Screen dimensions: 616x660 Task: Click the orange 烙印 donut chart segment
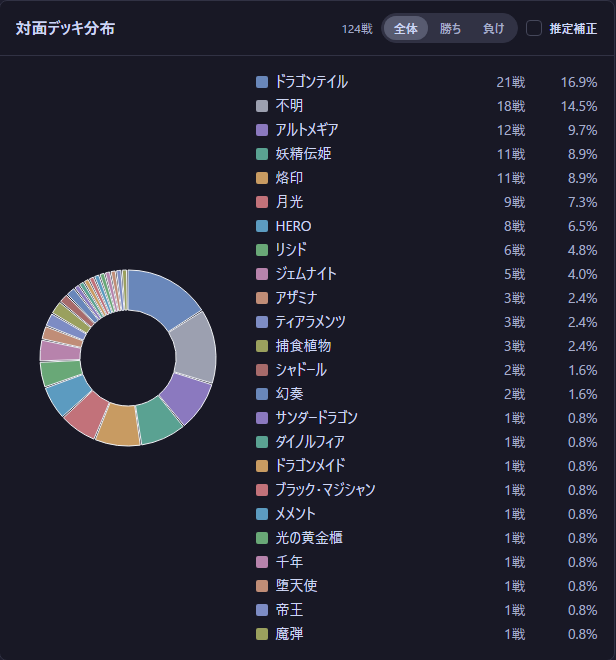pyautogui.click(x=118, y=425)
